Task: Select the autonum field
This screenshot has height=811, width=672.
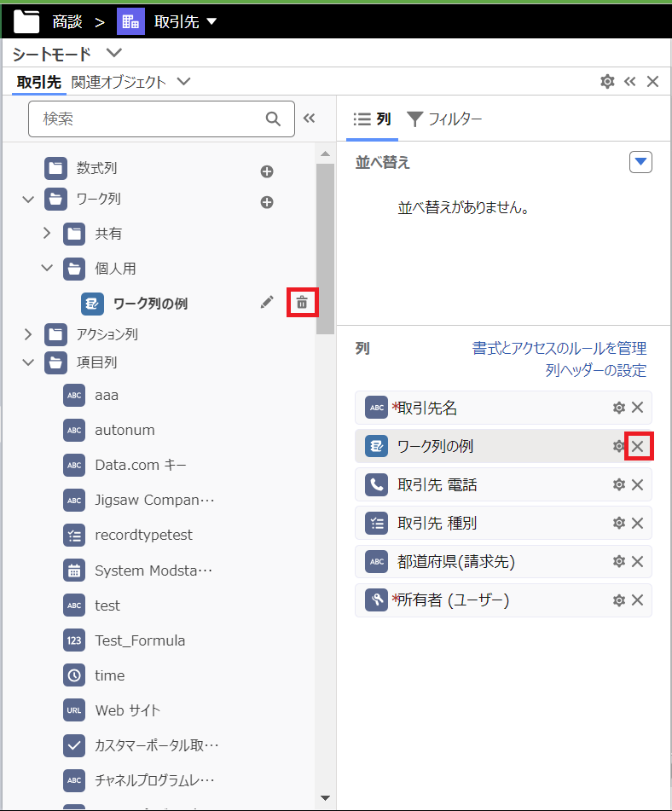Action: tap(125, 430)
